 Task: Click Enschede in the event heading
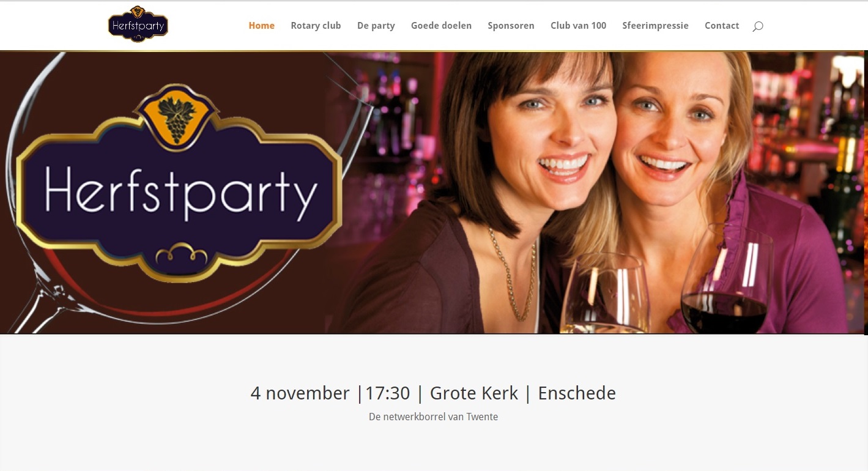click(577, 393)
